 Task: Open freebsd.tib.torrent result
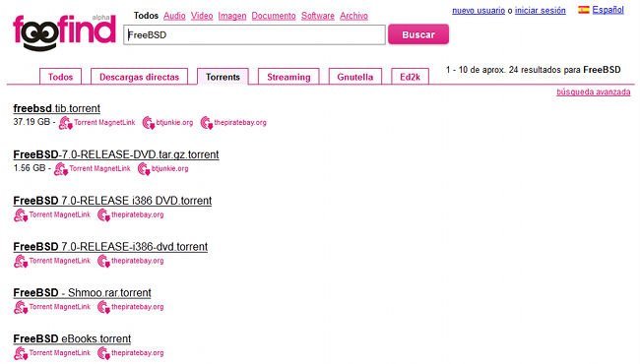tap(57, 108)
